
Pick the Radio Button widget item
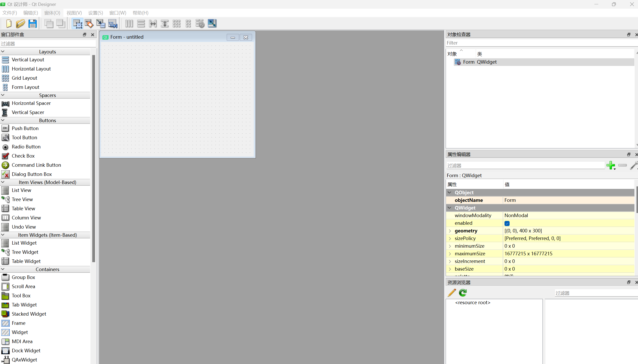[x=26, y=147]
